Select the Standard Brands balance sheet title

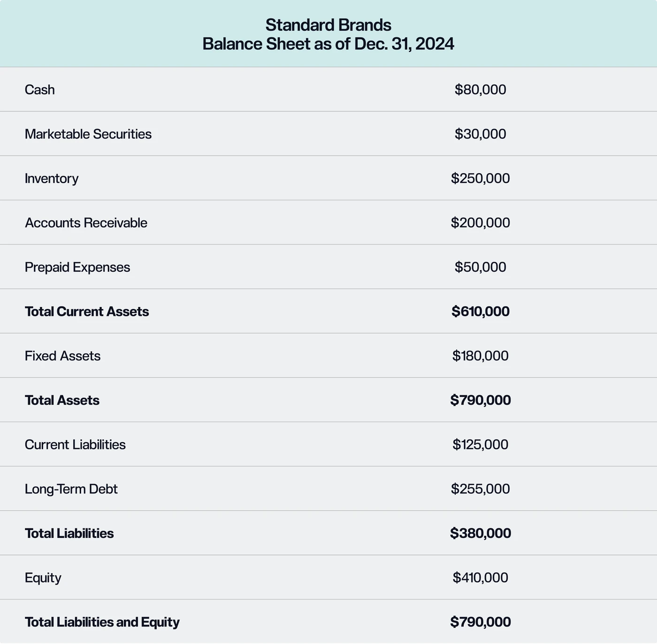(x=328, y=34)
